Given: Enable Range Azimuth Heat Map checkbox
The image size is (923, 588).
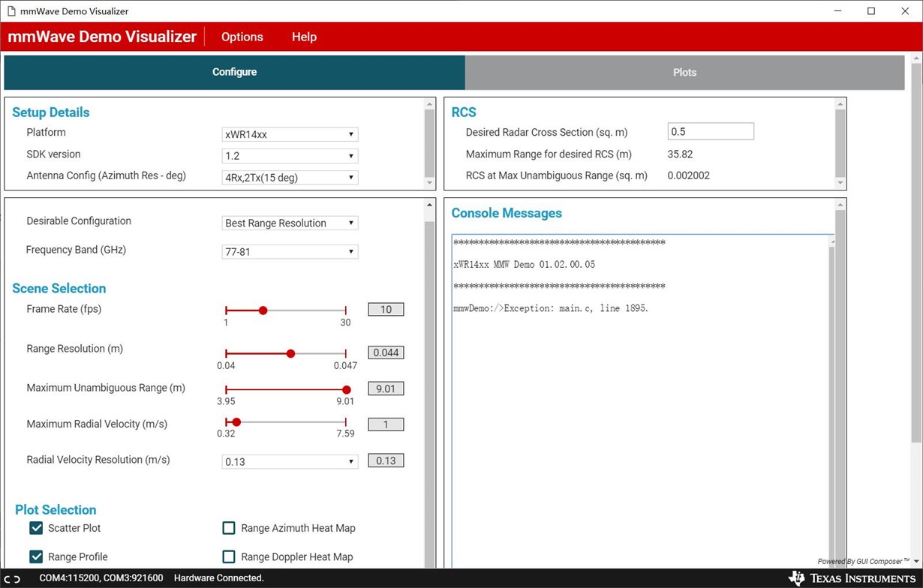Looking at the screenshot, I should pyautogui.click(x=229, y=528).
